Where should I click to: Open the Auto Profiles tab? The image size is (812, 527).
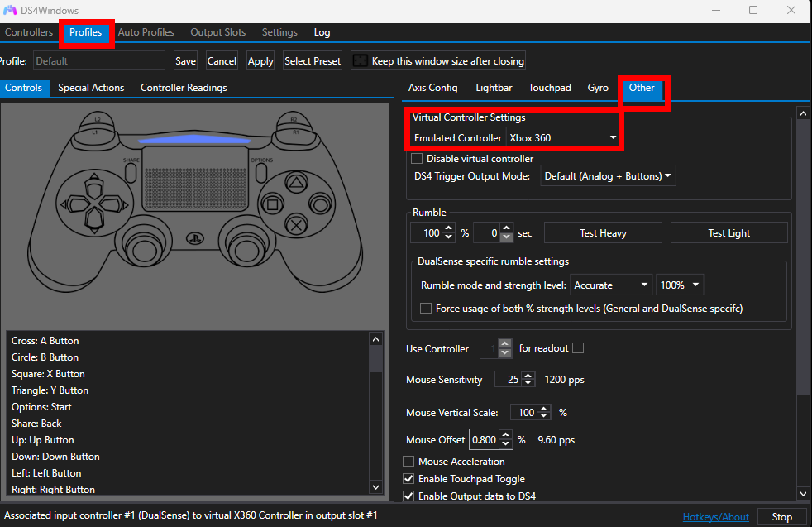point(146,32)
